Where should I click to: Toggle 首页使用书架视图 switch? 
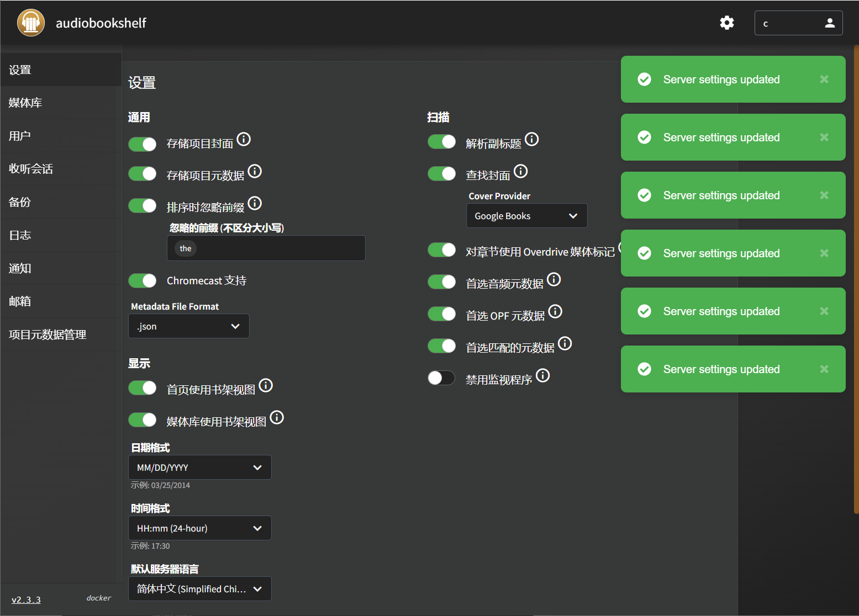(x=143, y=388)
